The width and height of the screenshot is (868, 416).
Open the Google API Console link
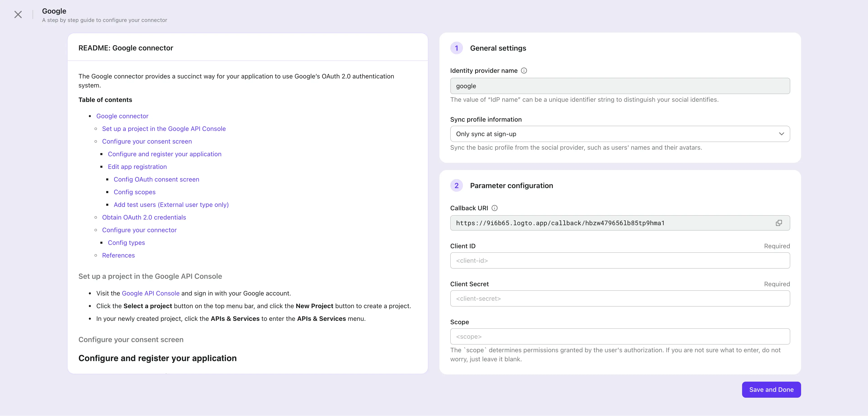point(151,293)
